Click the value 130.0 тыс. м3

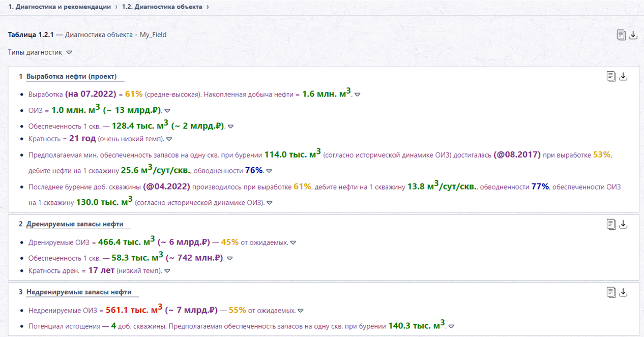104,202
